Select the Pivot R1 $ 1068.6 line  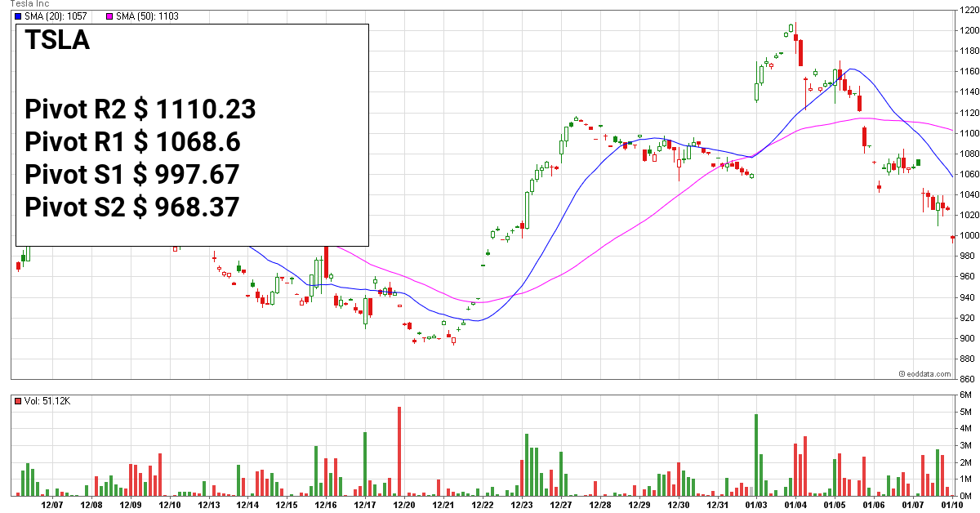click(x=133, y=141)
